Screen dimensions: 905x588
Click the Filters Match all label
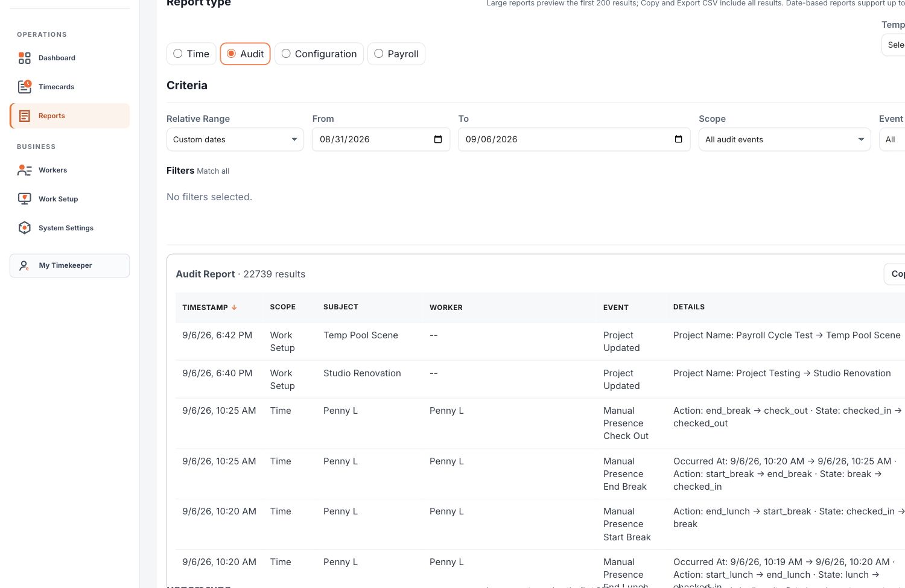pos(198,171)
